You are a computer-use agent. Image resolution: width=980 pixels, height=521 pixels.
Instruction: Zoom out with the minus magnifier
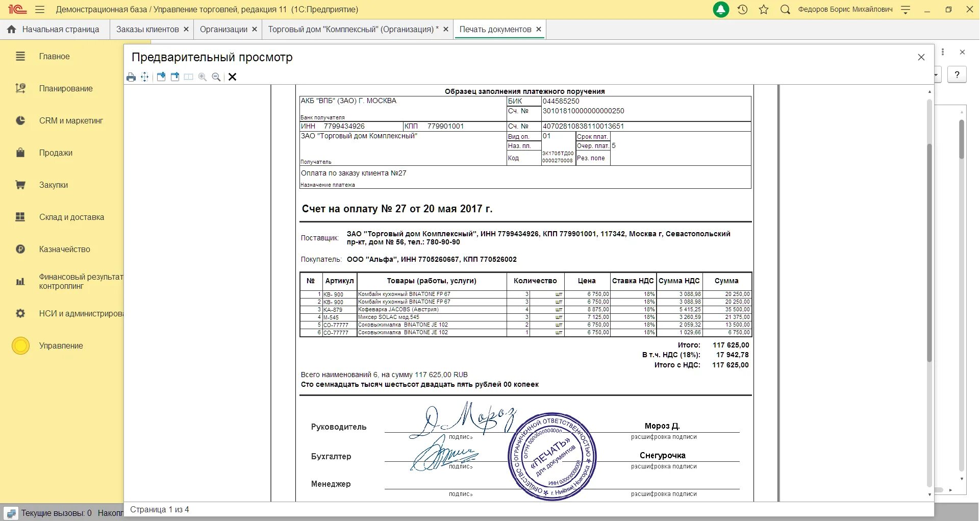[216, 77]
